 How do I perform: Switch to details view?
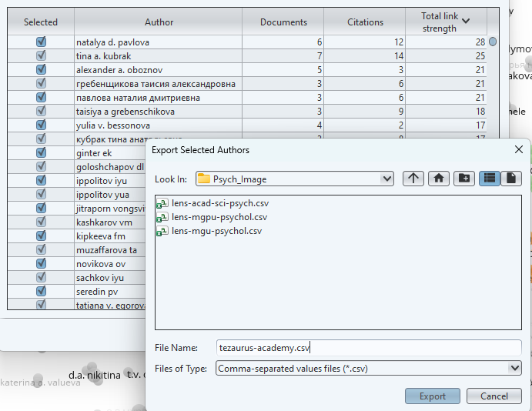(510, 179)
